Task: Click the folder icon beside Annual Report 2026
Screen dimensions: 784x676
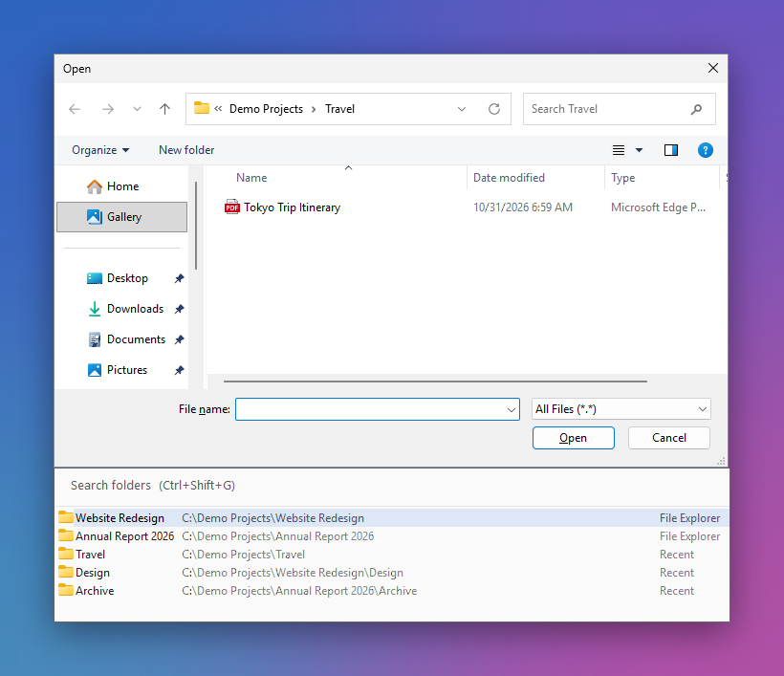Action: click(x=66, y=535)
